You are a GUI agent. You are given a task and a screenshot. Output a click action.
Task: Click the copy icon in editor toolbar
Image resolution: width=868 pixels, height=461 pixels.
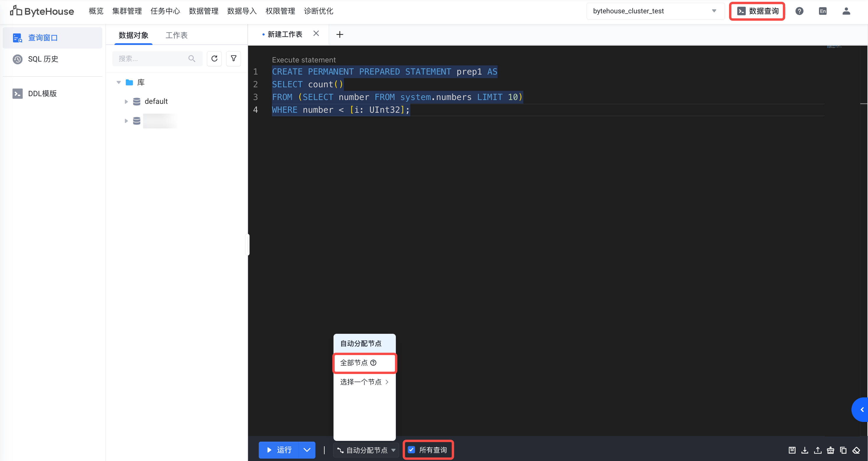click(x=843, y=450)
